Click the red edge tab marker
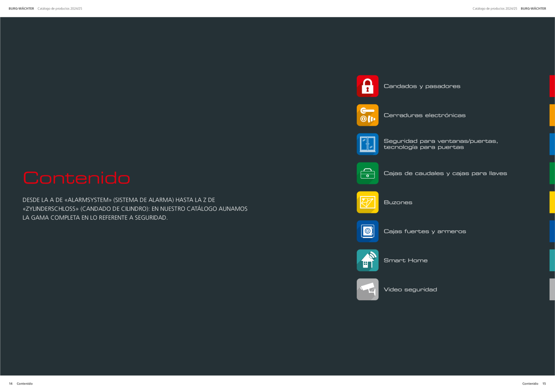Viewport: 555px width, 392px height. tap(552, 86)
